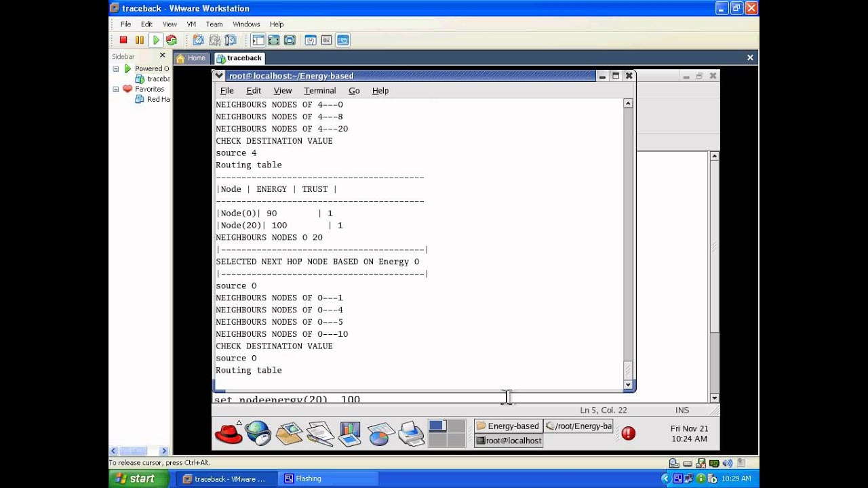Launch the web browser globe icon
The width and height of the screenshot is (868, 488).
coord(258,432)
